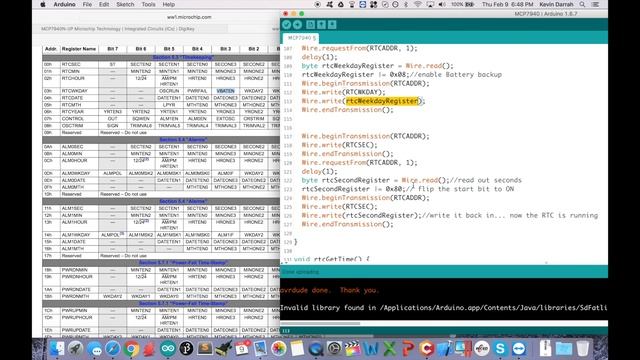Open Notification Center icon
This screenshot has height=360, width=640.
click(596, 4)
